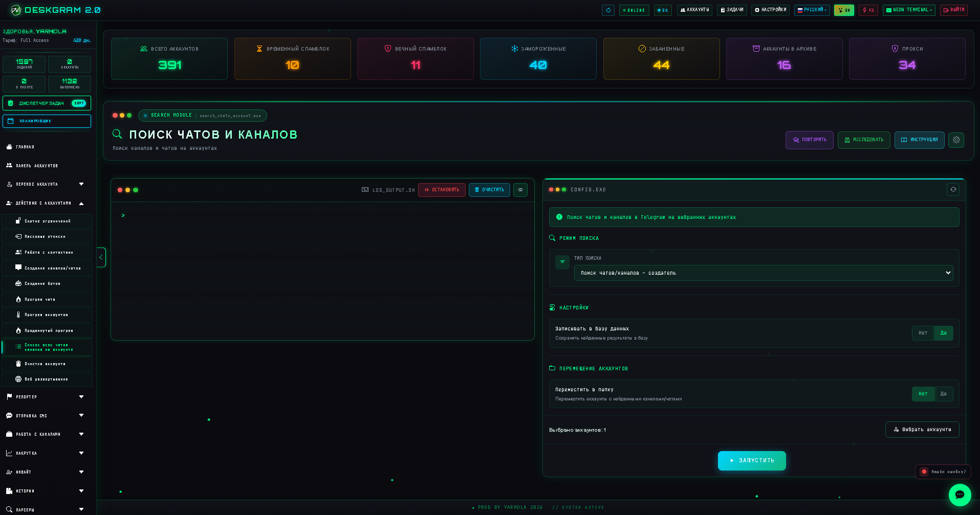This screenshot has width=980, height=515.
Task: Click the house icon next to Главная
Action: 9,147
